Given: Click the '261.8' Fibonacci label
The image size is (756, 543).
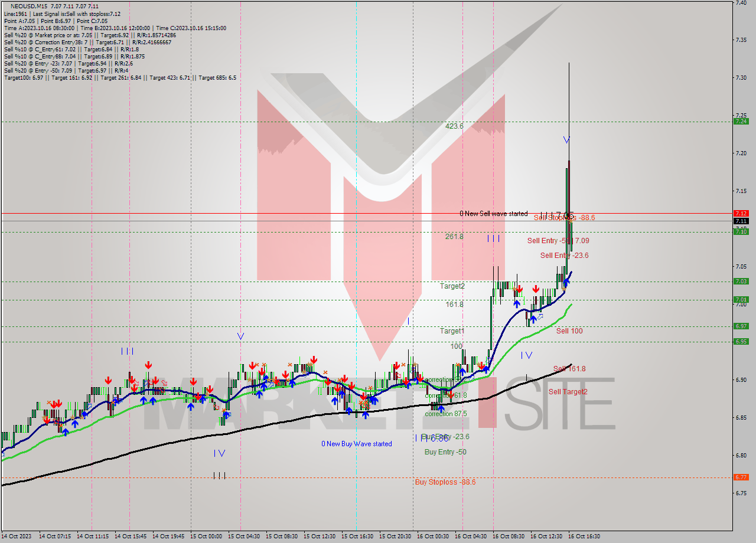Looking at the screenshot, I should (454, 236).
